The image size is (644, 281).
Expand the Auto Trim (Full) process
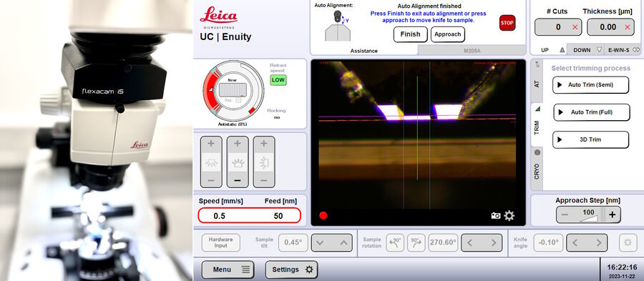click(x=592, y=112)
